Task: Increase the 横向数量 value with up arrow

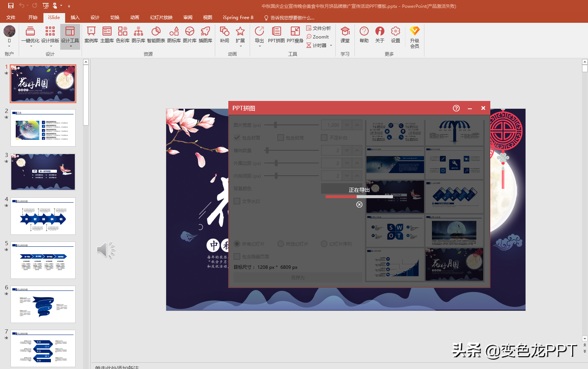Action: click(x=357, y=150)
